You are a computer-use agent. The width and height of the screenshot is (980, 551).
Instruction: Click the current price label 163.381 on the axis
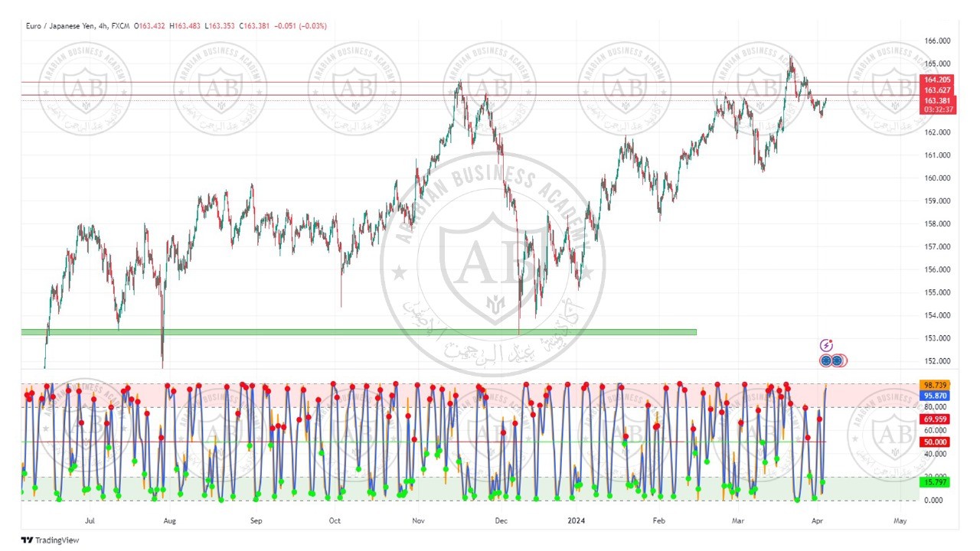937,100
